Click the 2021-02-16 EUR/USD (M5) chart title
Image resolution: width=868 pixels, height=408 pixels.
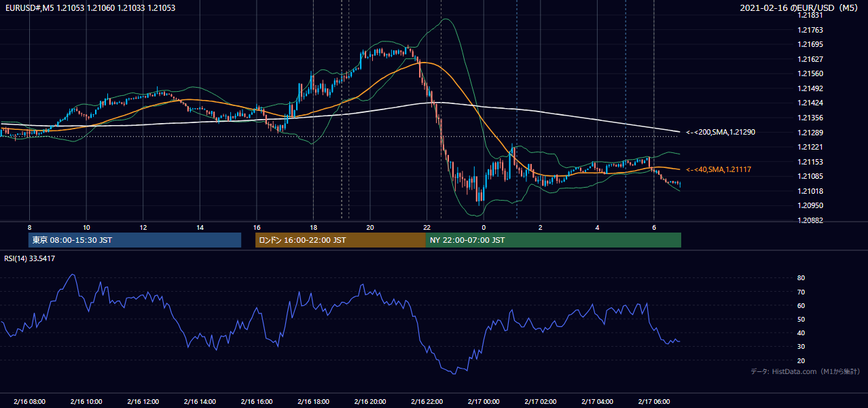[799, 7]
